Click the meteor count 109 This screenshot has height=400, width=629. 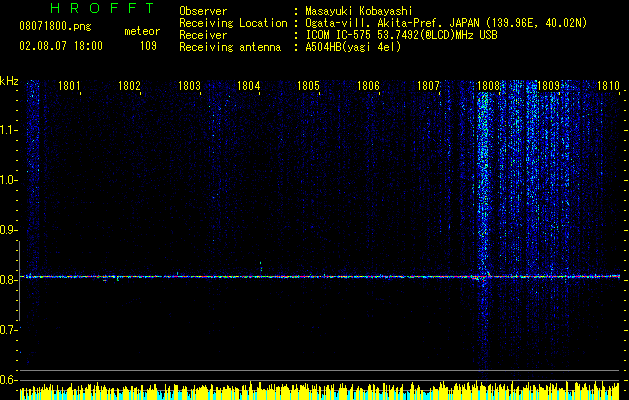148,46
